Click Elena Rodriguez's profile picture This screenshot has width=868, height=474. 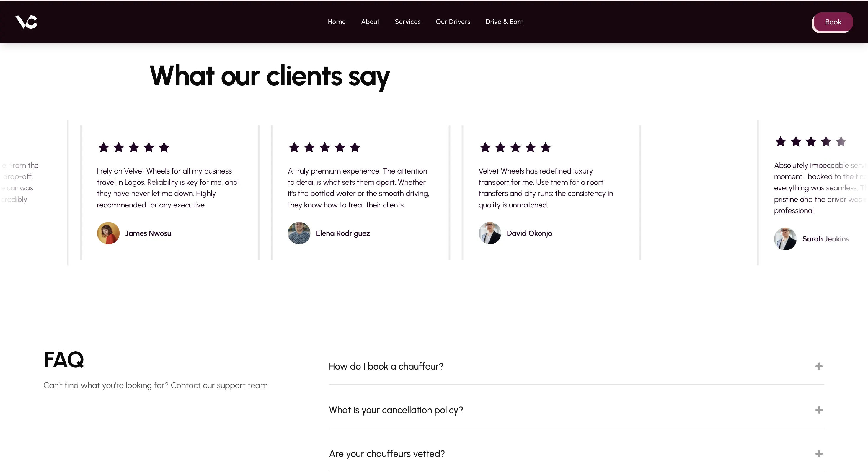tap(299, 233)
